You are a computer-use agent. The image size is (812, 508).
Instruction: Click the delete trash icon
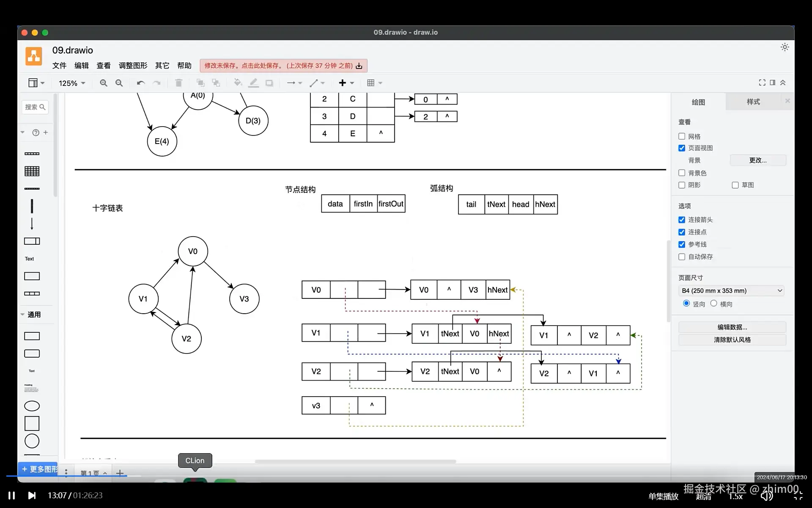click(178, 83)
